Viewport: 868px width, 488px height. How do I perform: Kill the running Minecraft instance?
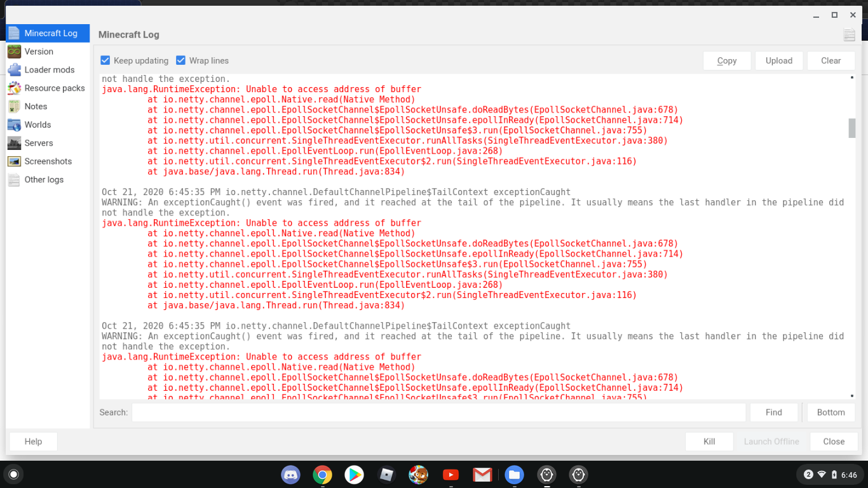coord(709,441)
